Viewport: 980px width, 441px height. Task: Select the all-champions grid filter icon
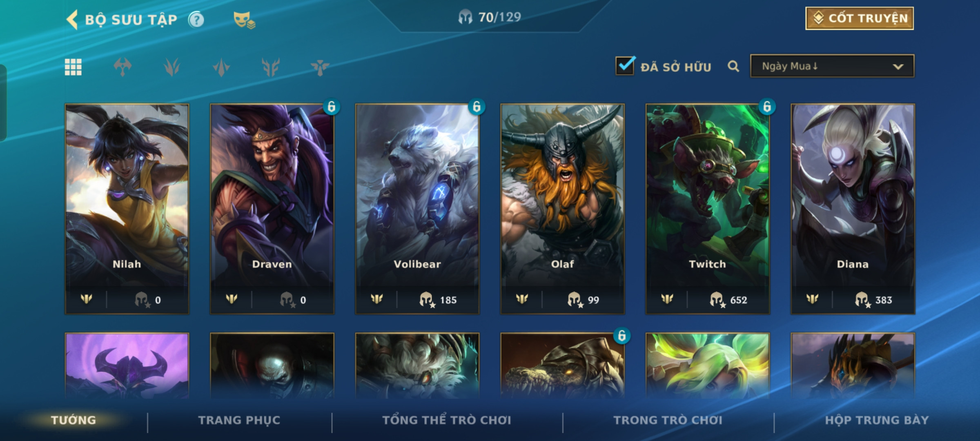(73, 67)
